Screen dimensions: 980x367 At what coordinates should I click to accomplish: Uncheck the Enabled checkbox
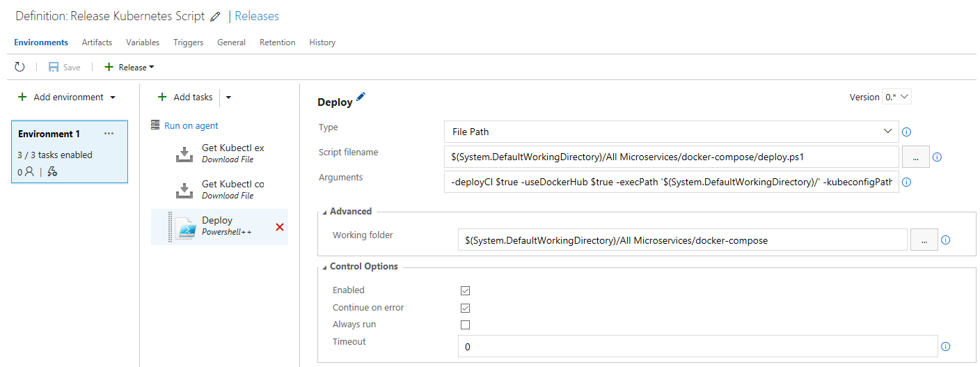pyautogui.click(x=466, y=290)
